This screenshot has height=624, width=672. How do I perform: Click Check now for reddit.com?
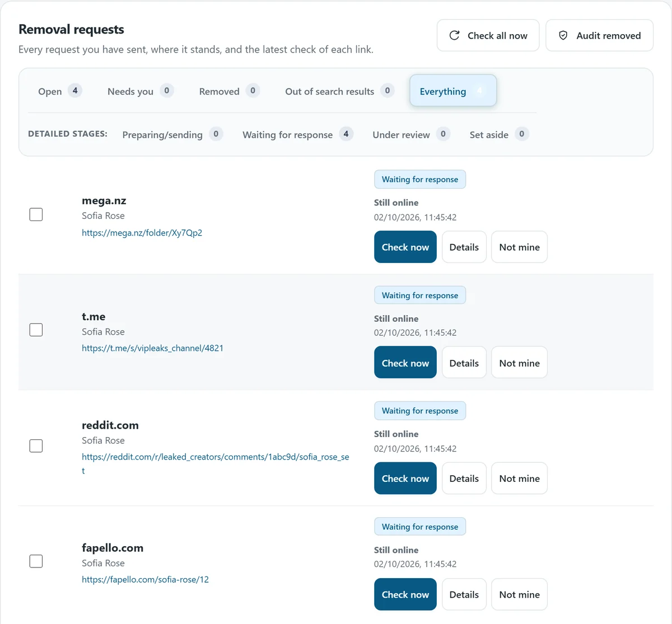click(x=405, y=478)
